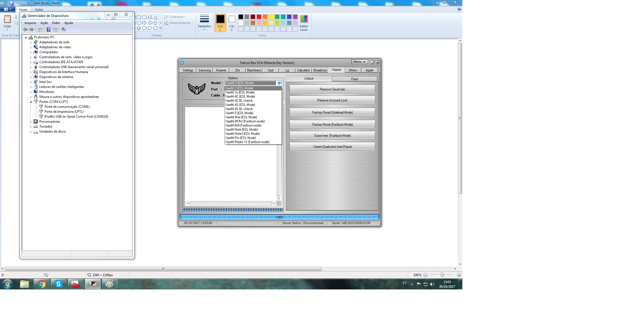Screen dimensions: 644x328
Task: Open Ação menu in Device Manager
Action: click(x=44, y=23)
